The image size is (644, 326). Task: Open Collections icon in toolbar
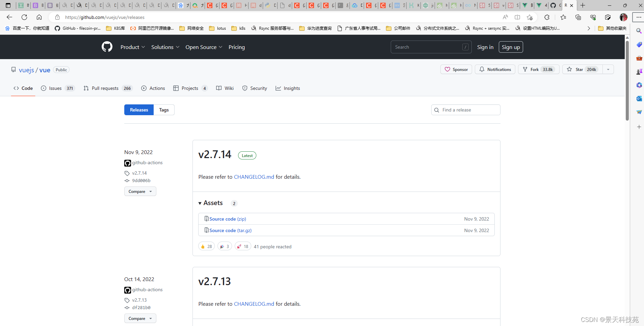coord(578,17)
